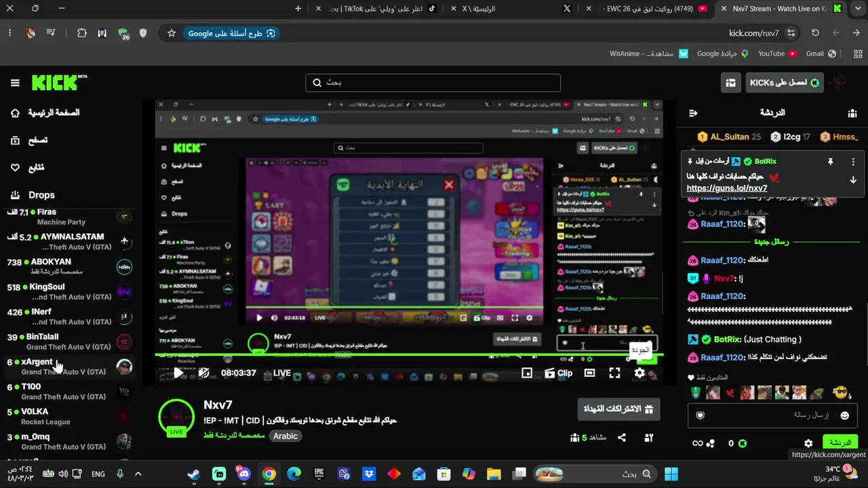The image size is (868, 488).
Task: Click the 'لحصل على KICKs' button
Action: point(785,83)
